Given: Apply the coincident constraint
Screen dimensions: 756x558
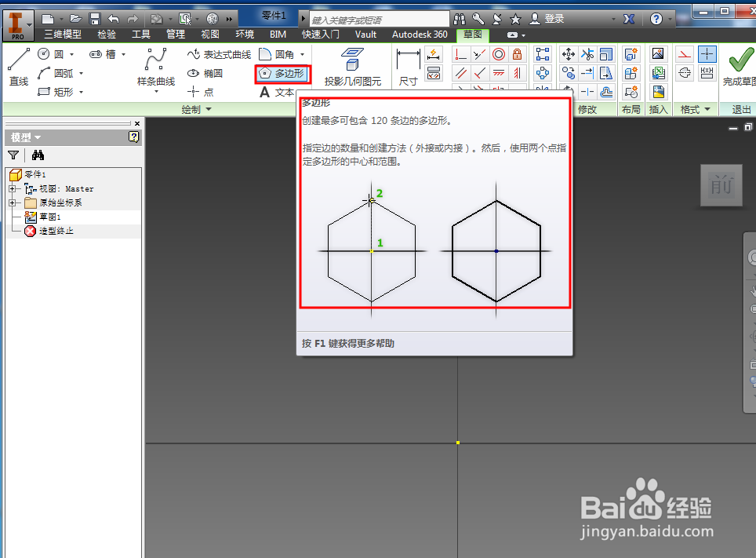Looking at the screenshot, I should [461, 54].
